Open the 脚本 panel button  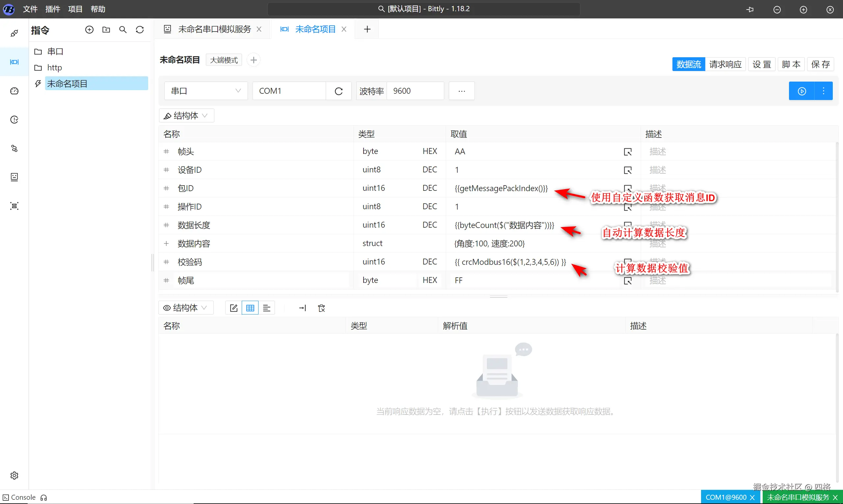click(791, 64)
